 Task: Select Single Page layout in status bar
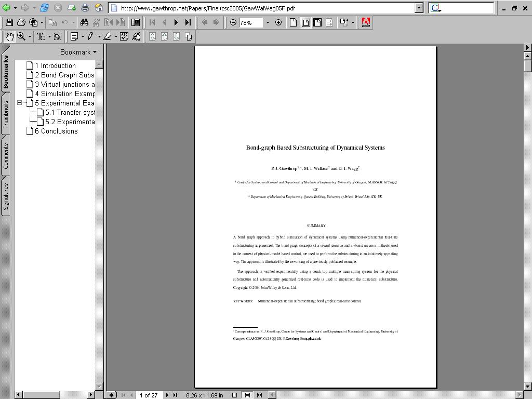pos(234,395)
